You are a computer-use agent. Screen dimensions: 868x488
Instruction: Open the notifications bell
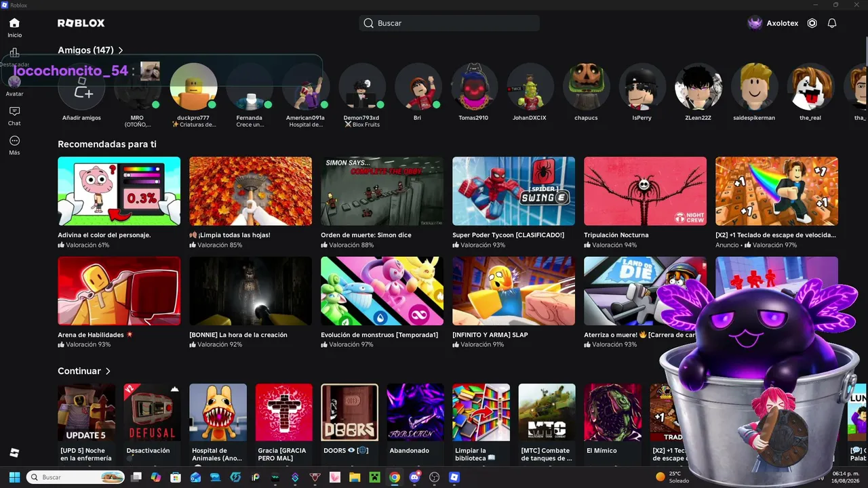832,23
